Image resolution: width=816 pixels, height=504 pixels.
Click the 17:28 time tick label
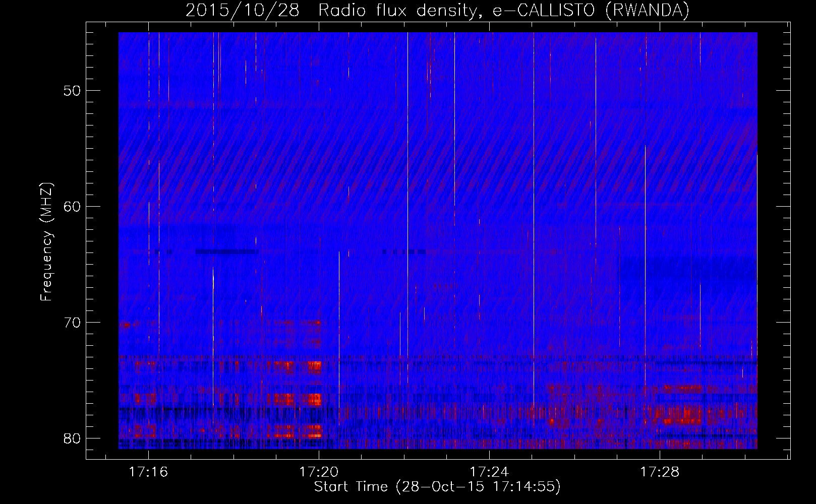point(660,472)
